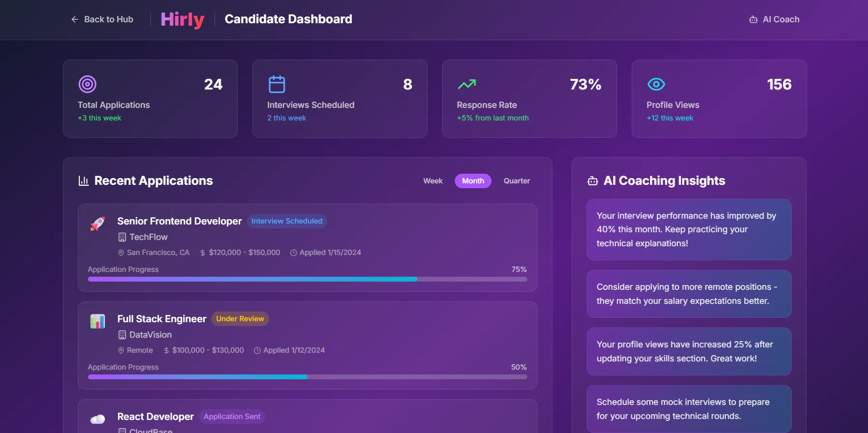This screenshot has height=433, width=868.
Task: Click the location pin icon beside San Francisco, CA
Action: [x=121, y=253]
